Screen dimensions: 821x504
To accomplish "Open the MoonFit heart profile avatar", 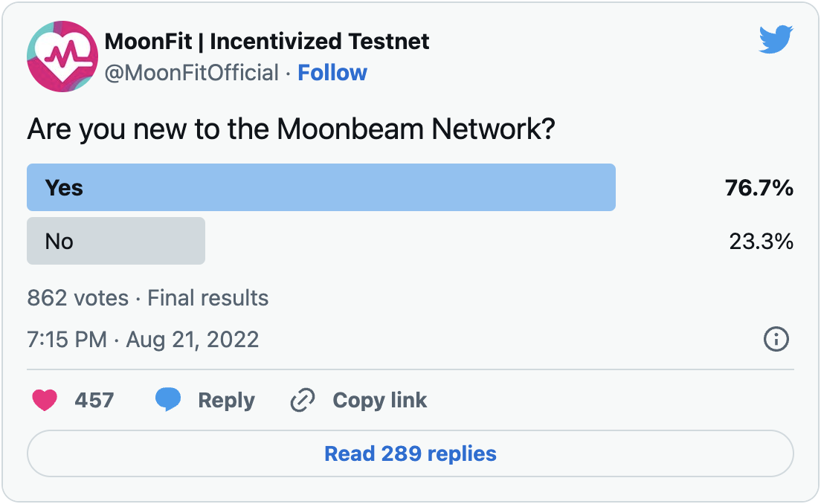I will 62,56.
